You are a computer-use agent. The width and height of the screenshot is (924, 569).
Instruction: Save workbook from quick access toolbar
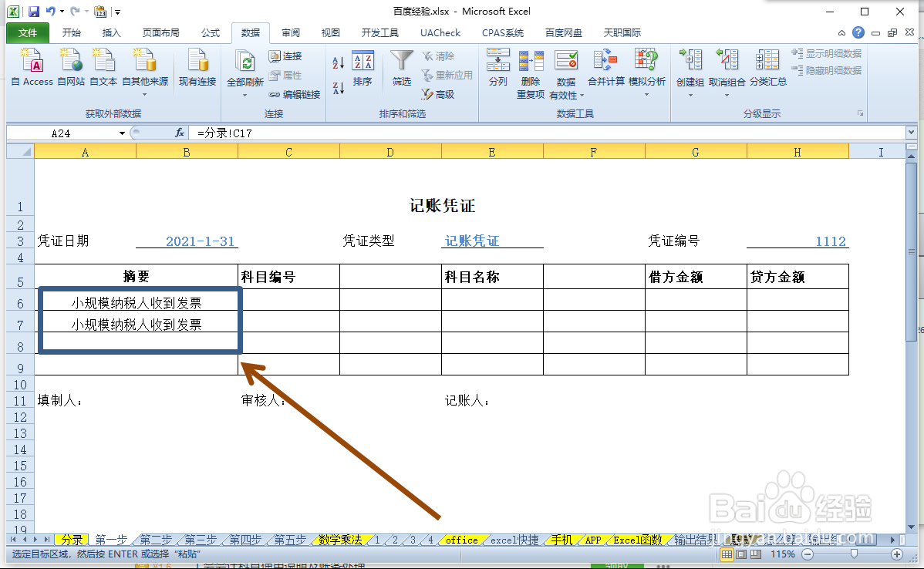(x=34, y=12)
